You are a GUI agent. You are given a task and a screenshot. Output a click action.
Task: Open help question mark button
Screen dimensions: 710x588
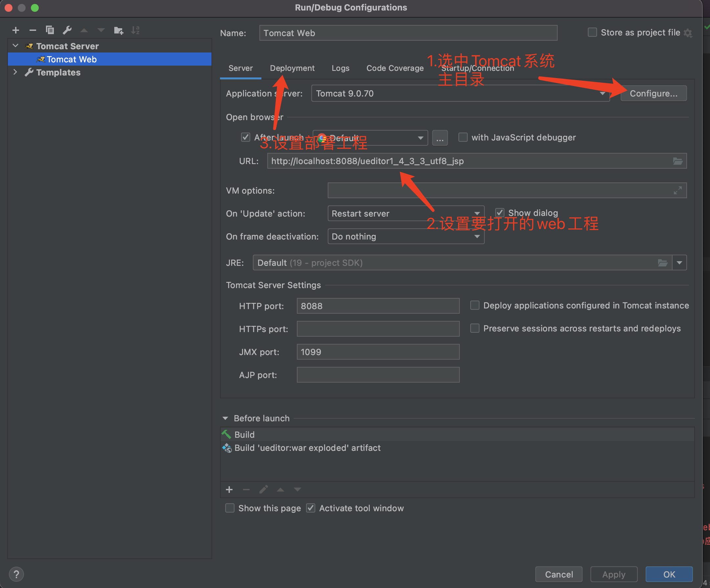tap(16, 574)
